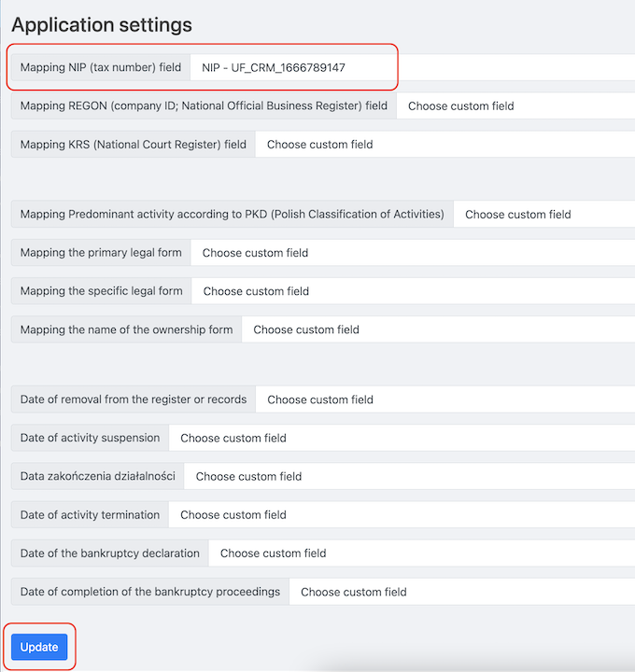Open Date of removal from register dropdown
This screenshot has height=672, width=635.
[x=444, y=399]
